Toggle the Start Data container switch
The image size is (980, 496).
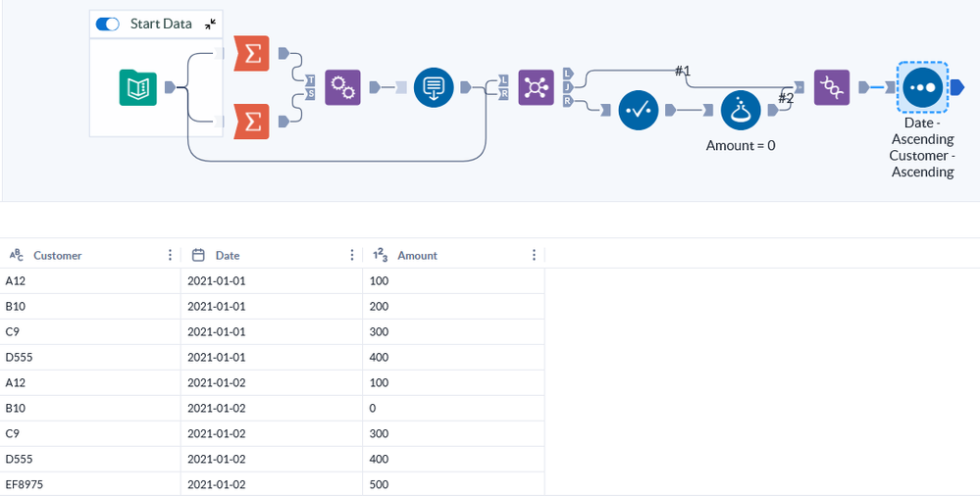point(107,24)
